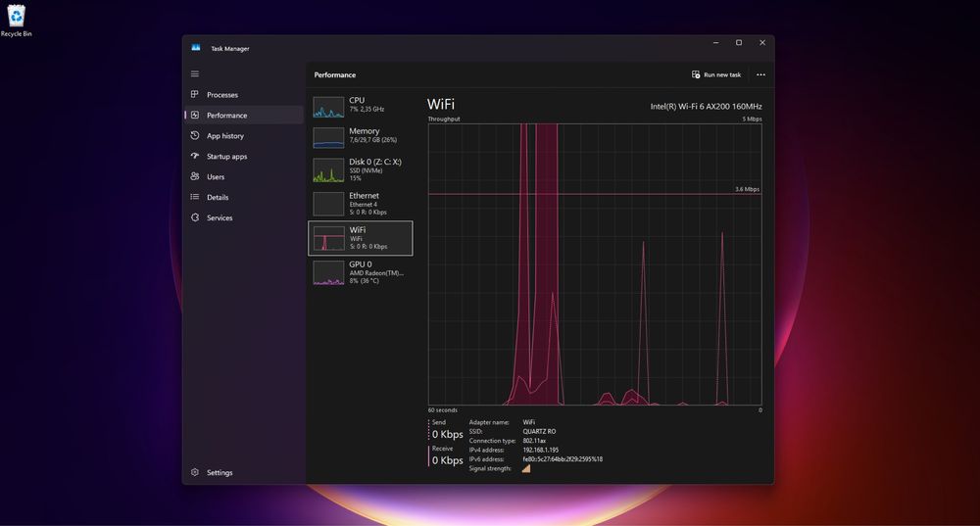Close the Task Manager window

(x=762, y=42)
